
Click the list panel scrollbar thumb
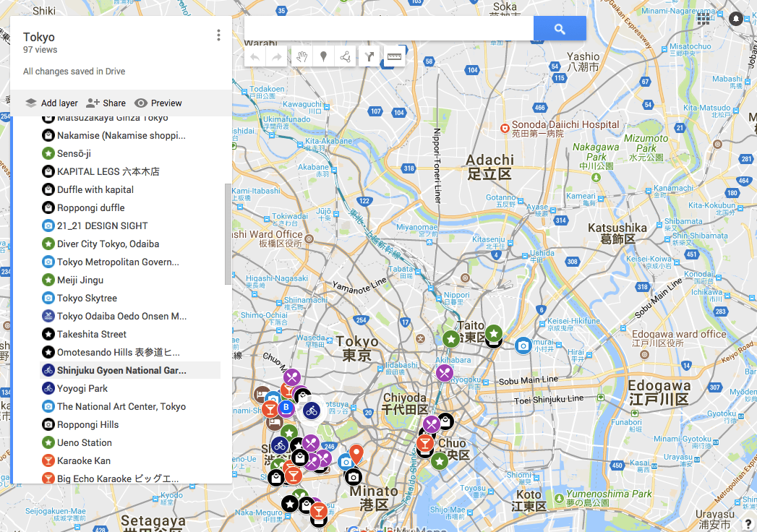coord(228,234)
